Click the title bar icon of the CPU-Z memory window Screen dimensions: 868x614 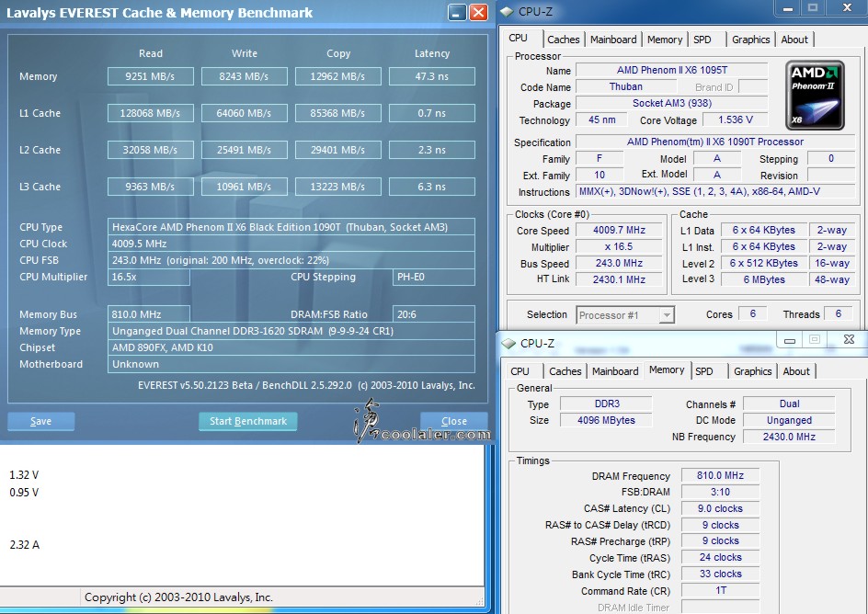(x=508, y=344)
